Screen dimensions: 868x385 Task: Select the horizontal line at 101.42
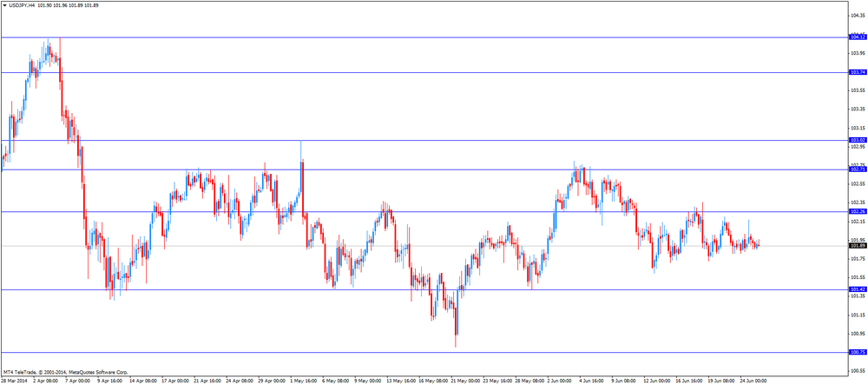424,289
